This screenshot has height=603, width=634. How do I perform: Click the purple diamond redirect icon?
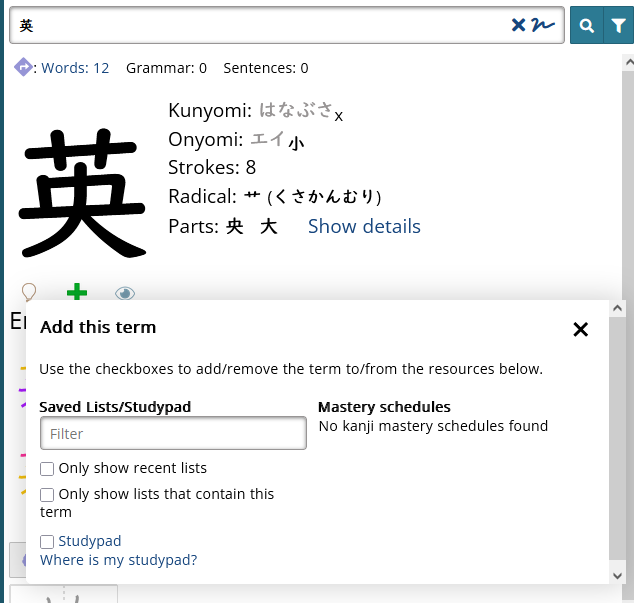point(23,67)
